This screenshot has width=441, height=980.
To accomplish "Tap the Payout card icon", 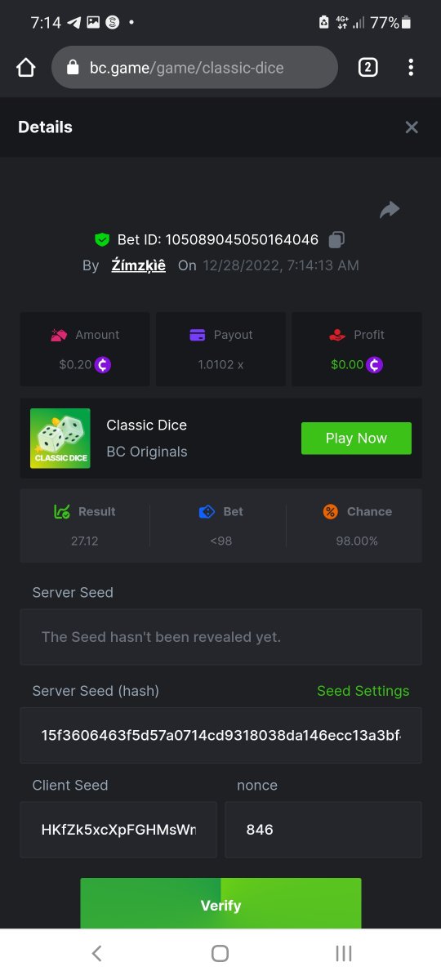I will [197, 335].
